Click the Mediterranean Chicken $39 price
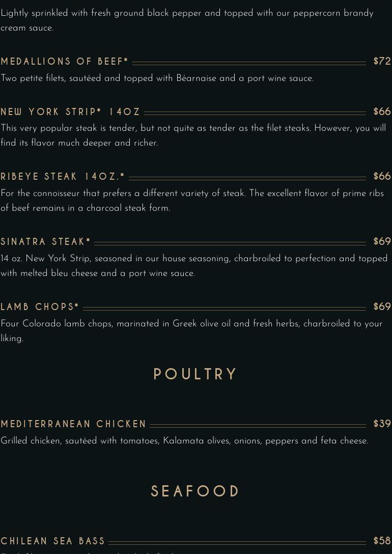 382,424
